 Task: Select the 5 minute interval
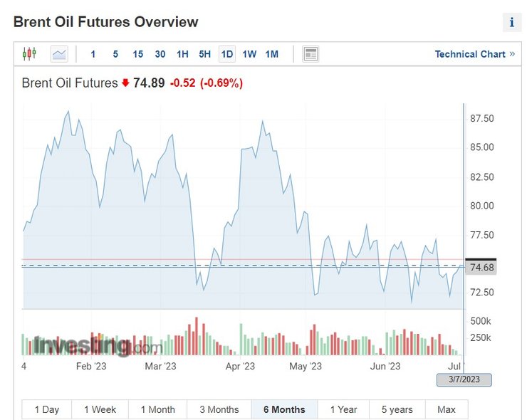(x=115, y=54)
